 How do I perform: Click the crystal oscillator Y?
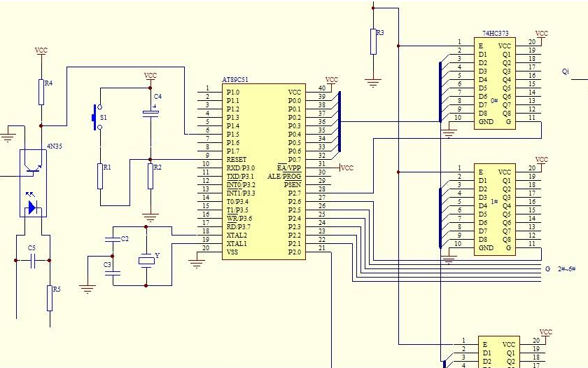[146, 261]
